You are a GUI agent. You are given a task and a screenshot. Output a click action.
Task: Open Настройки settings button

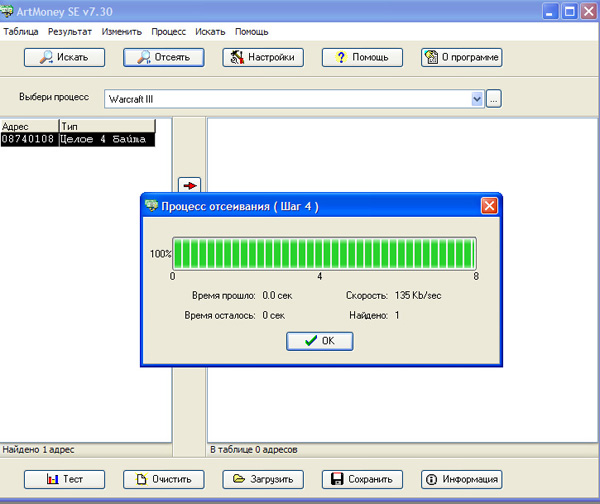point(263,57)
